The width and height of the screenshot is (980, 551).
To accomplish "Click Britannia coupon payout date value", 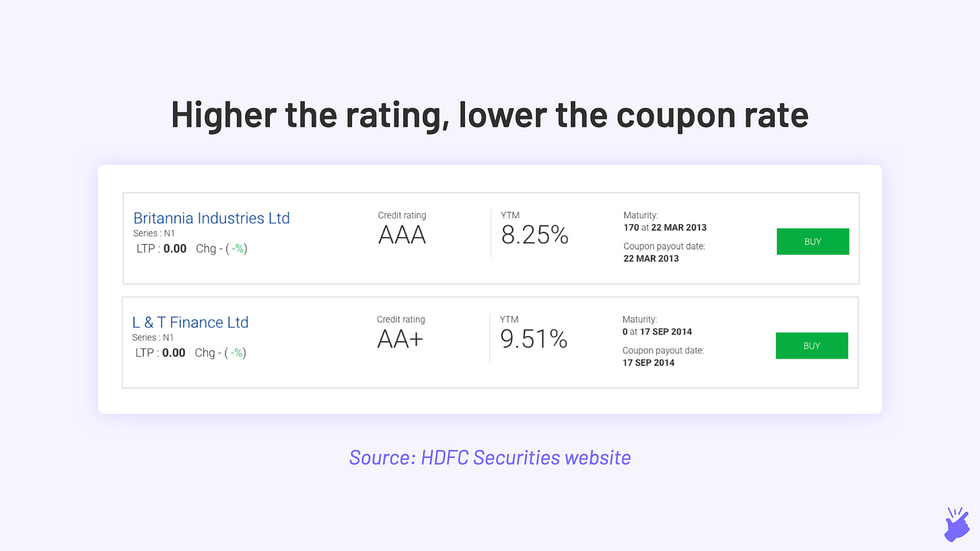I will (x=651, y=258).
